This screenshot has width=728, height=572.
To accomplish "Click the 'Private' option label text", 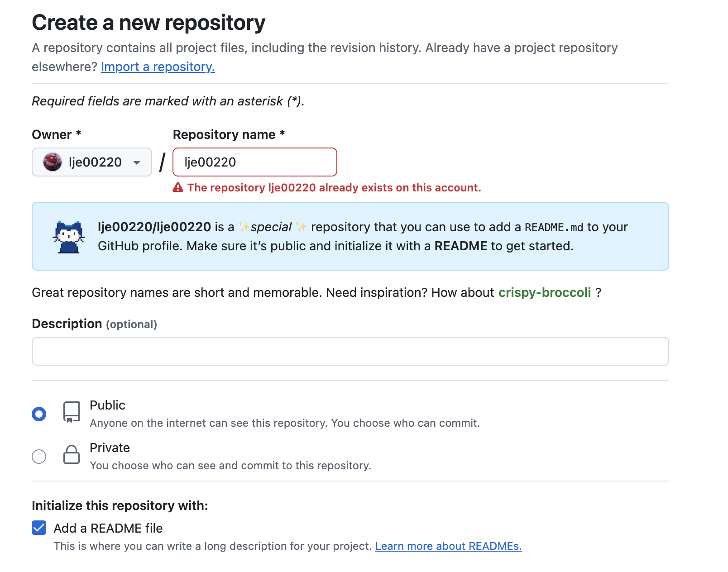I will pyautogui.click(x=110, y=448).
